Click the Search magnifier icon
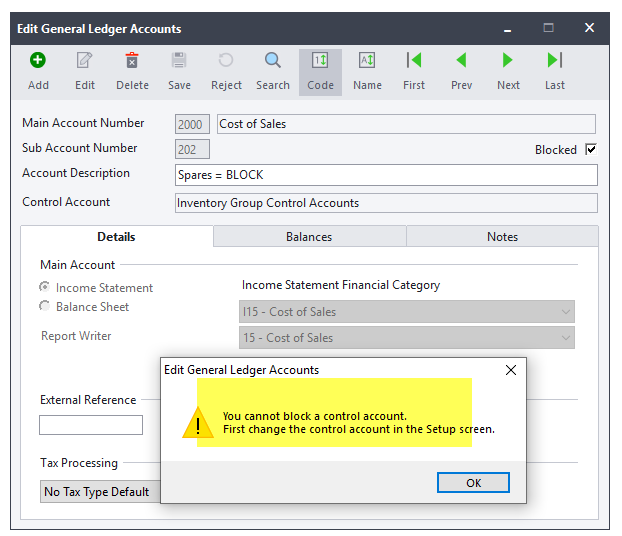Image resolution: width=622 pixels, height=536 pixels. [x=272, y=62]
